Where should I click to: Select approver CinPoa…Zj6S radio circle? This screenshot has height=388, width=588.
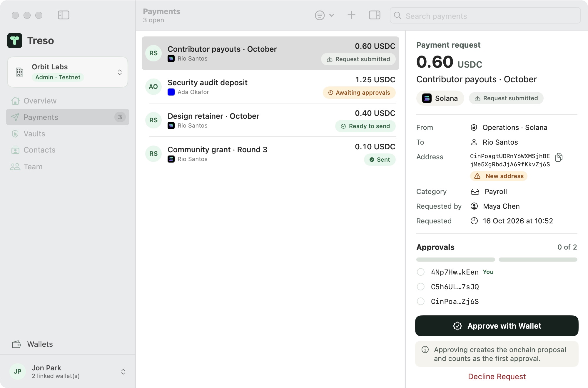click(x=421, y=301)
